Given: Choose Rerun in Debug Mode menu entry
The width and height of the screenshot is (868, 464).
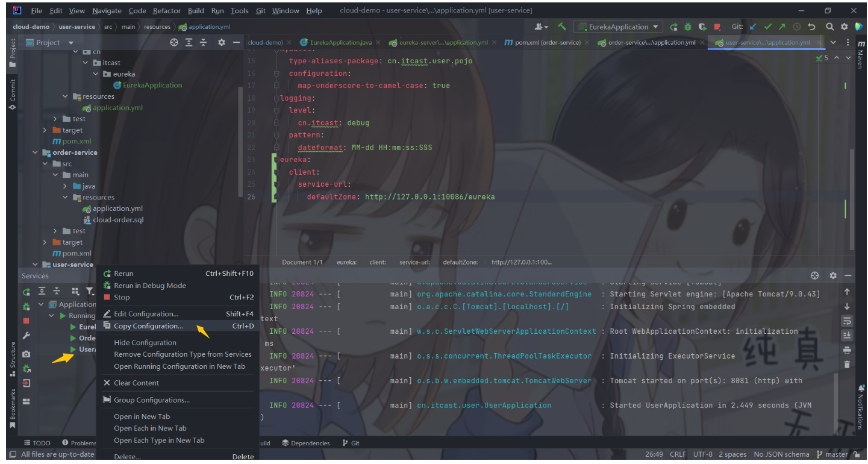Looking at the screenshot, I should (178, 286).
